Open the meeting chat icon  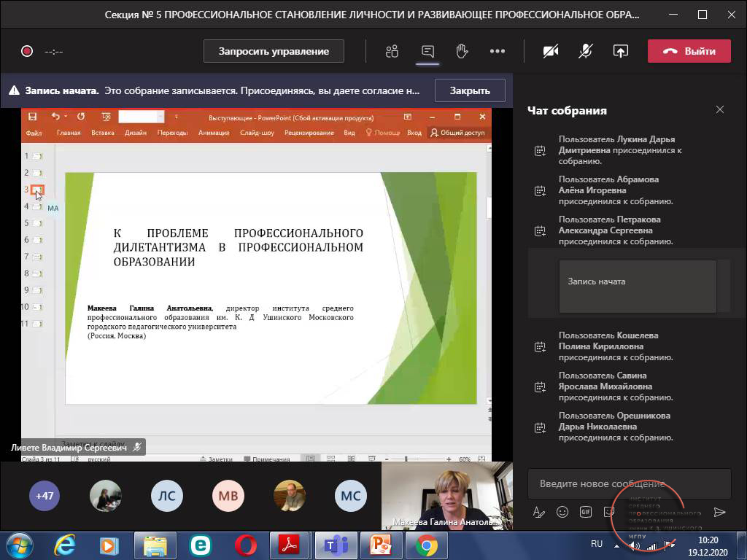pyautogui.click(x=427, y=51)
